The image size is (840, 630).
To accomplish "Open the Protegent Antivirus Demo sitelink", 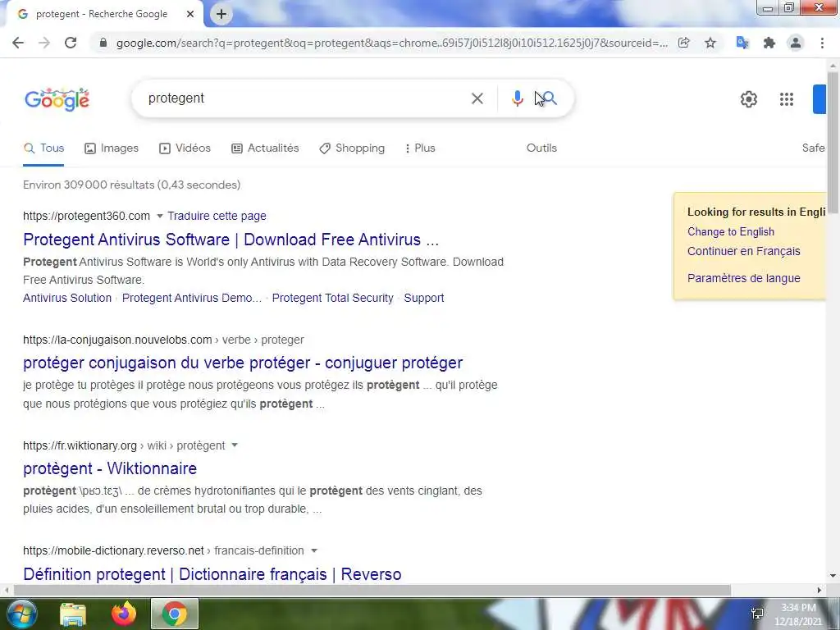I will coord(191,298).
